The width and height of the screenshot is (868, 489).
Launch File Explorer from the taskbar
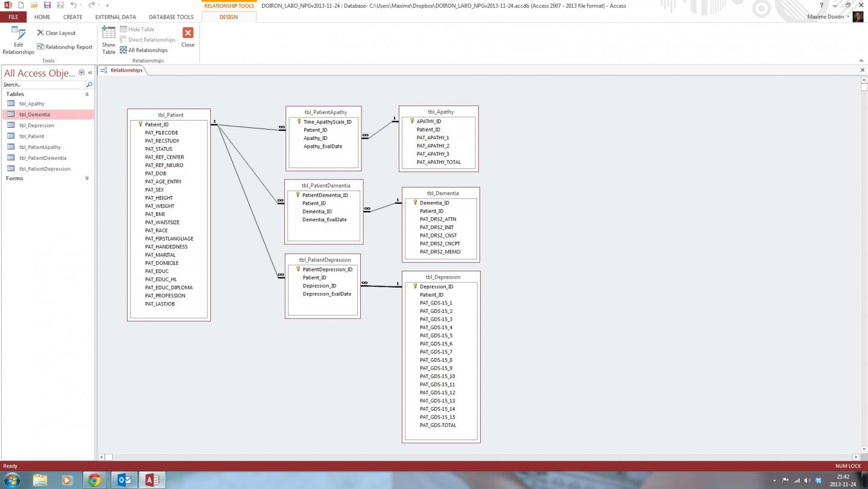click(40, 480)
